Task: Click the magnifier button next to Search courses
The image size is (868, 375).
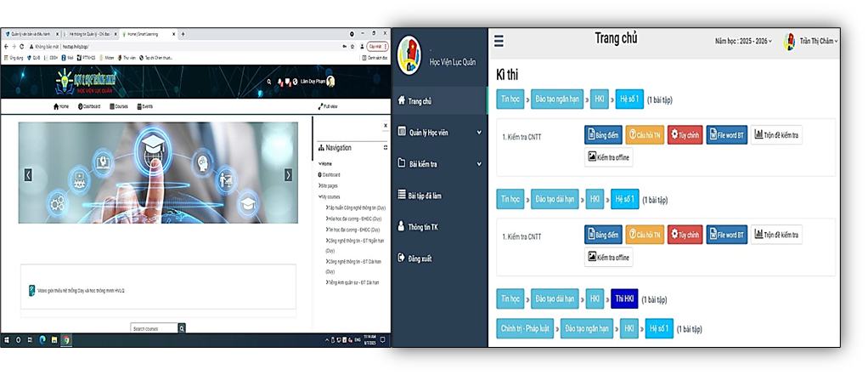Action: (x=182, y=328)
